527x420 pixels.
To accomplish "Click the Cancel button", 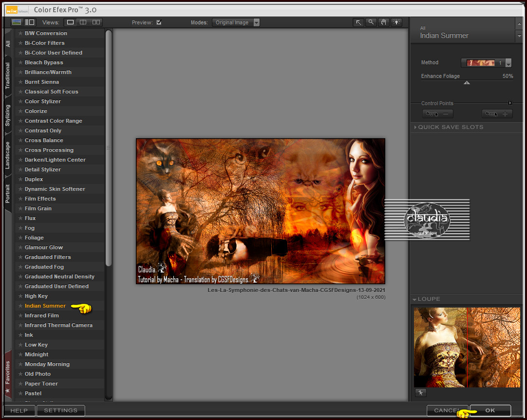I will [x=447, y=410].
